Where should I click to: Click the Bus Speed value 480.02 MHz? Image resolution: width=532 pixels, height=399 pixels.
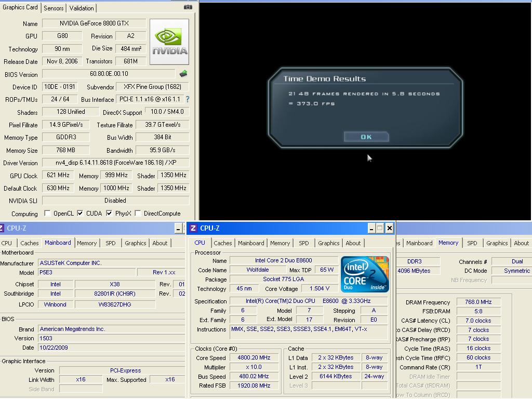pyautogui.click(x=254, y=376)
